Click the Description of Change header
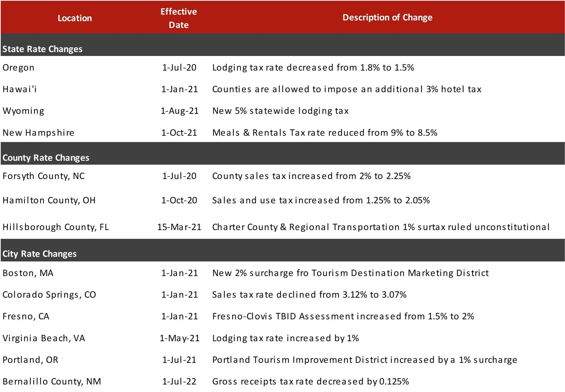 [387, 18]
